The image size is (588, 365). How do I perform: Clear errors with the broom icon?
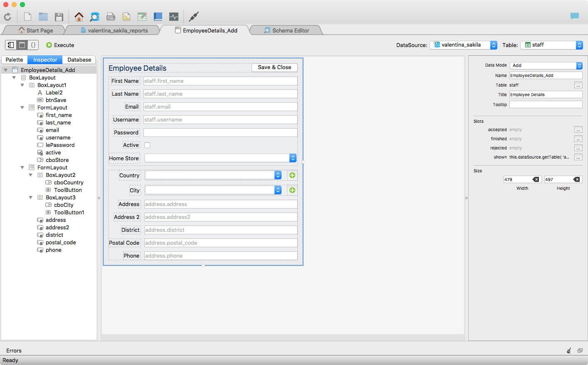(569, 350)
